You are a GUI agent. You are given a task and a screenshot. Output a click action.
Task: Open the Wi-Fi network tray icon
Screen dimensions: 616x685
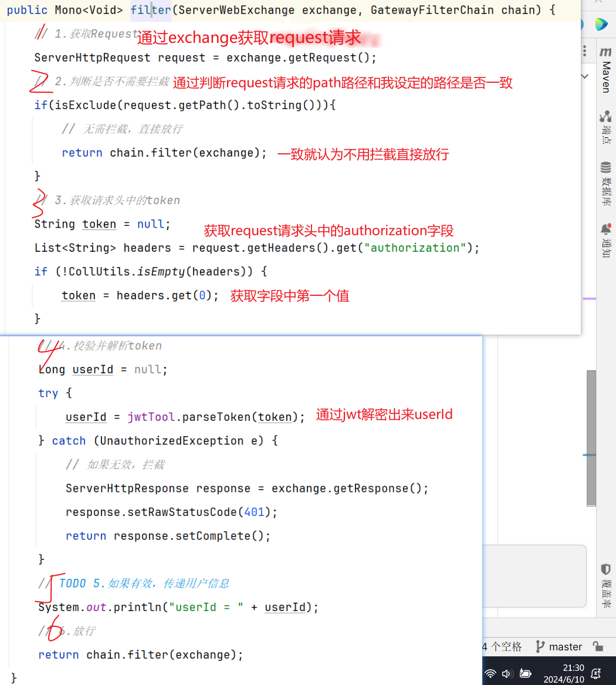[x=490, y=674]
